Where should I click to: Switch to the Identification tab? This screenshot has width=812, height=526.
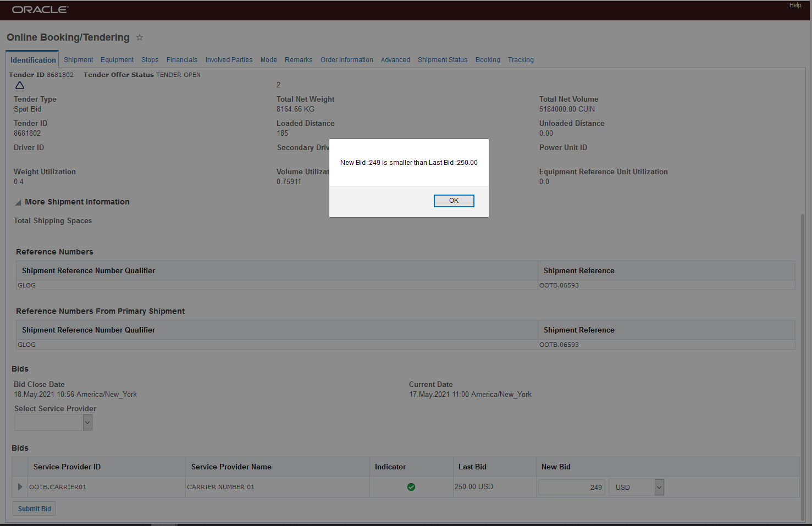coord(33,60)
